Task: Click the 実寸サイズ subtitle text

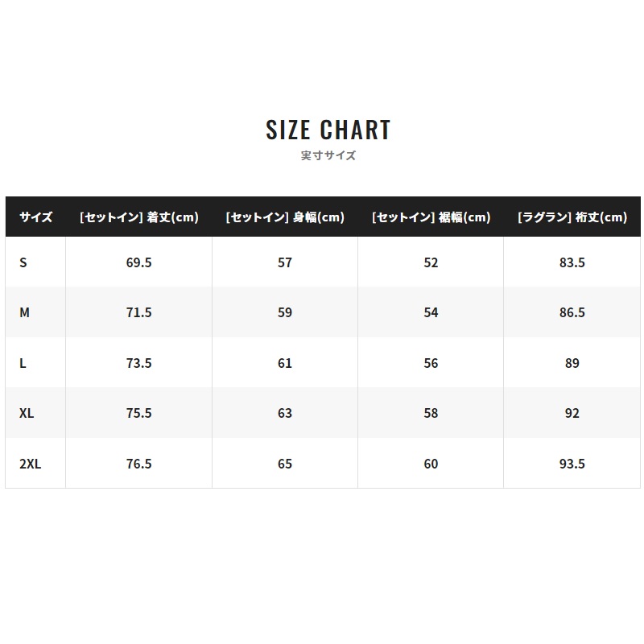Action: pos(328,155)
